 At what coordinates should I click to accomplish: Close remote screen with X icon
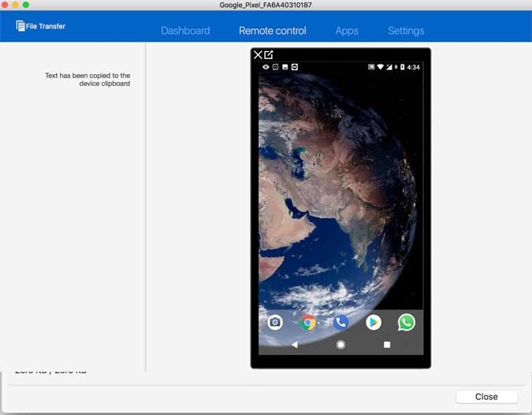coord(258,54)
